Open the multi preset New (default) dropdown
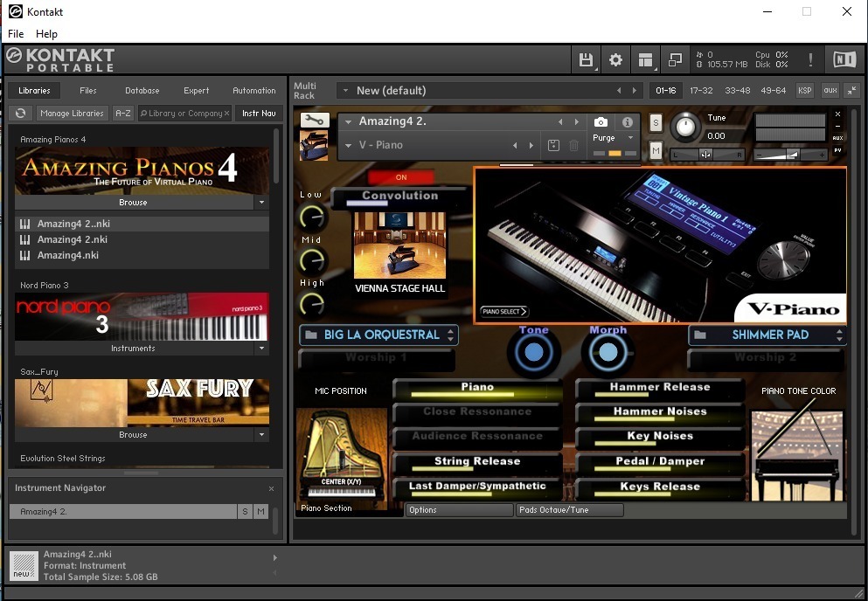868x601 pixels. click(x=345, y=90)
